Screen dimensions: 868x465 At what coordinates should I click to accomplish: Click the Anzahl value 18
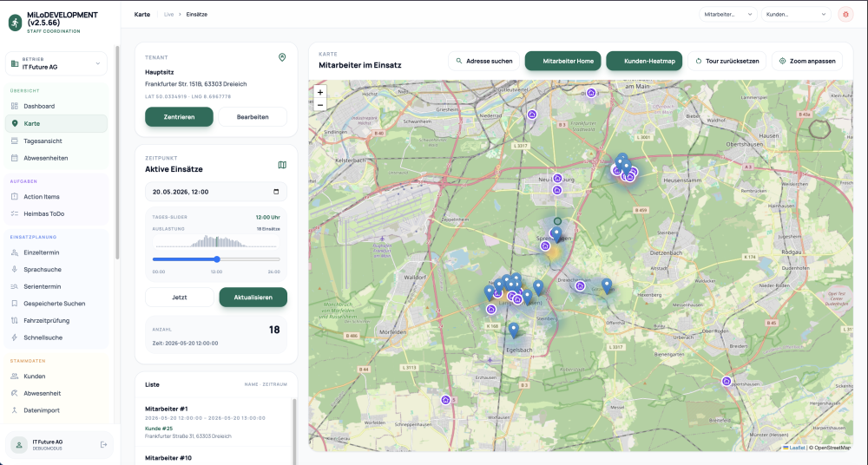tap(274, 330)
